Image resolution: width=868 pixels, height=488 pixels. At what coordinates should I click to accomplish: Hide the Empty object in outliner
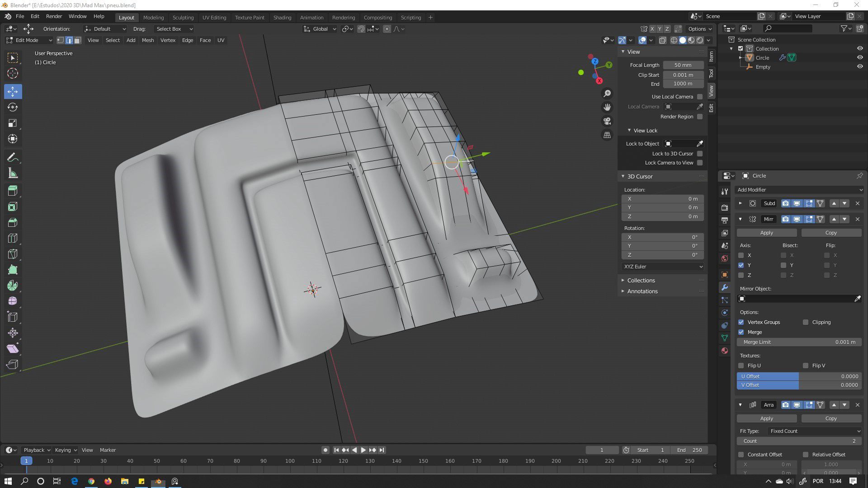(859, 66)
